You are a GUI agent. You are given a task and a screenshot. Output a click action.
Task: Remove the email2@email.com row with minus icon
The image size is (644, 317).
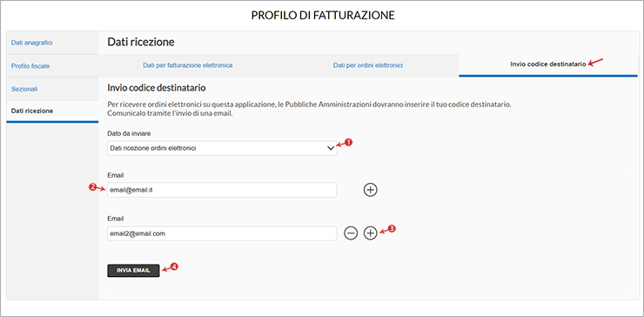pyautogui.click(x=351, y=233)
